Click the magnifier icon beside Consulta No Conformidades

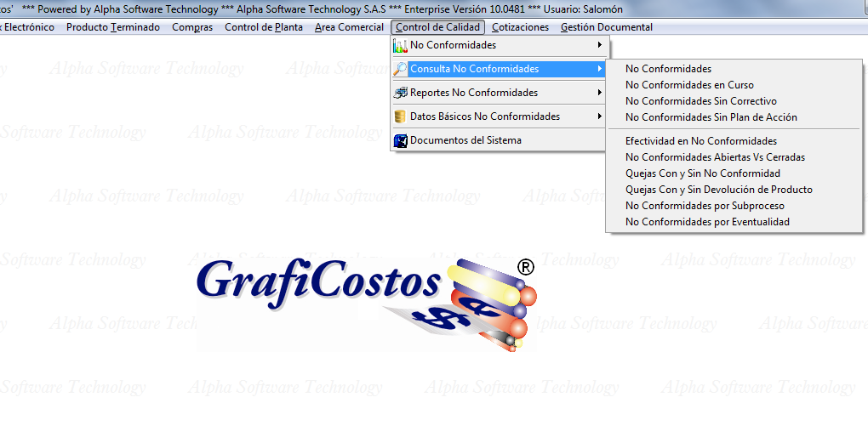tap(400, 69)
